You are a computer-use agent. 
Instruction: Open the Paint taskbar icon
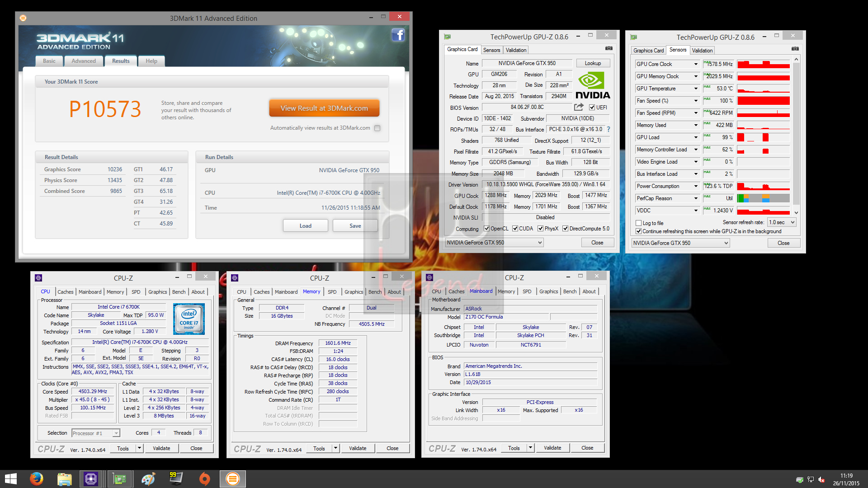click(148, 479)
